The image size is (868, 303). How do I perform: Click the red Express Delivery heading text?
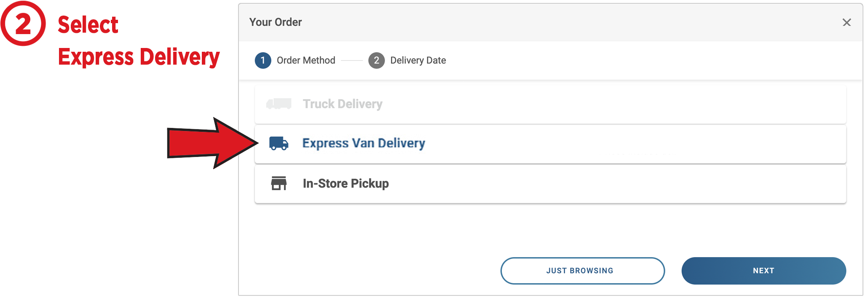point(139,57)
